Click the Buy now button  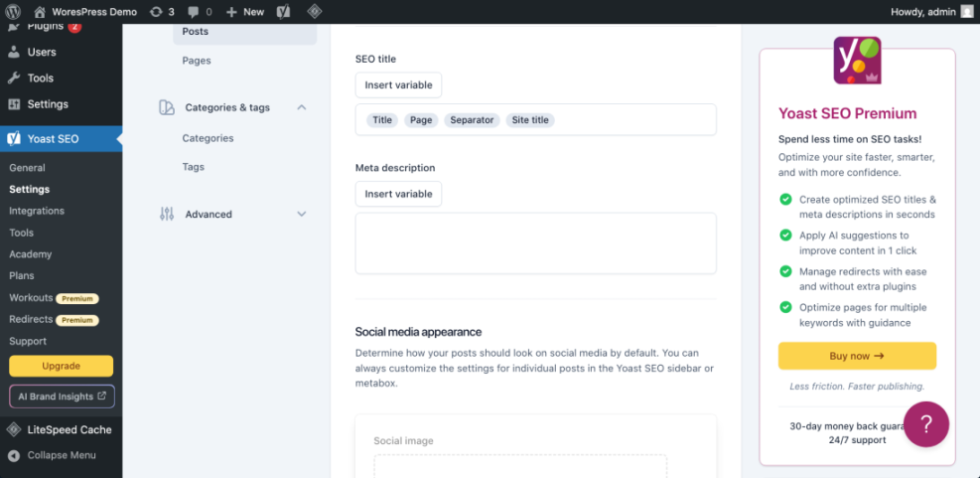coord(857,356)
